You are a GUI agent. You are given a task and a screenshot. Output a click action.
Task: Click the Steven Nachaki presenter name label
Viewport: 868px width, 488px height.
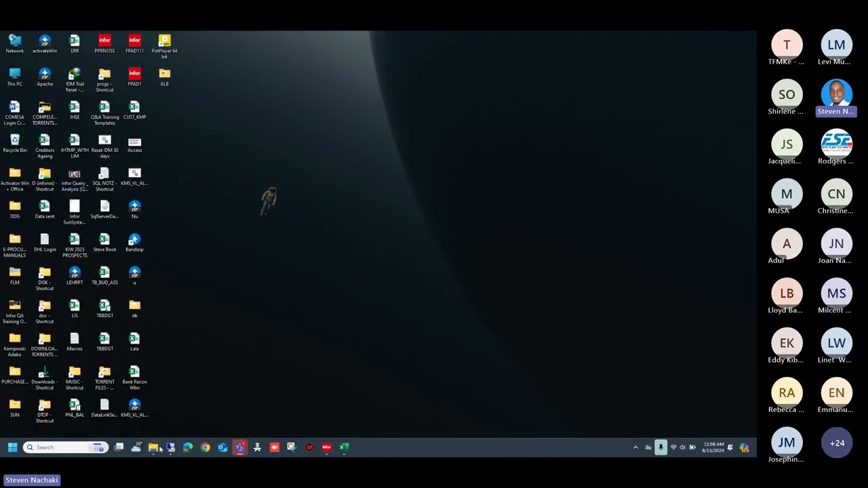(32, 480)
